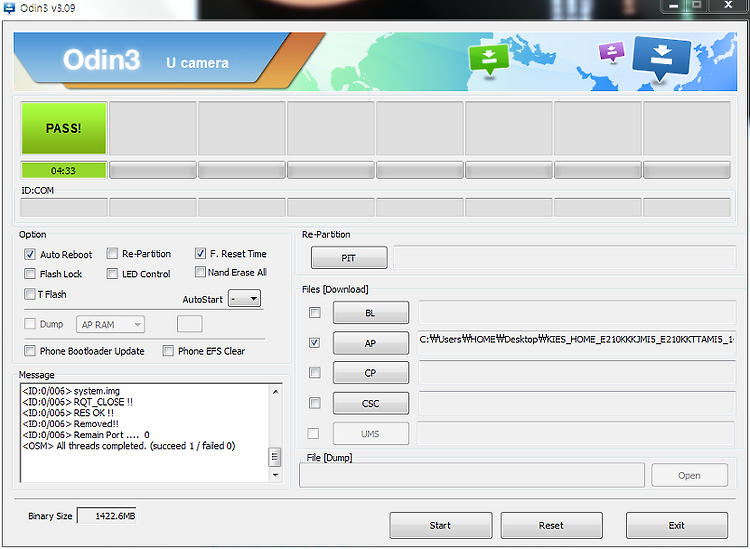This screenshot has width=750, height=549.
Task: Click the first ID:COM port box
Action: click(x=64, y=208)
